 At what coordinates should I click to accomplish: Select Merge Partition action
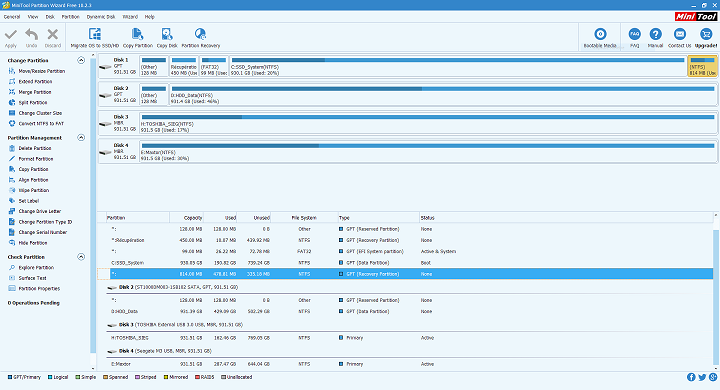30,92
